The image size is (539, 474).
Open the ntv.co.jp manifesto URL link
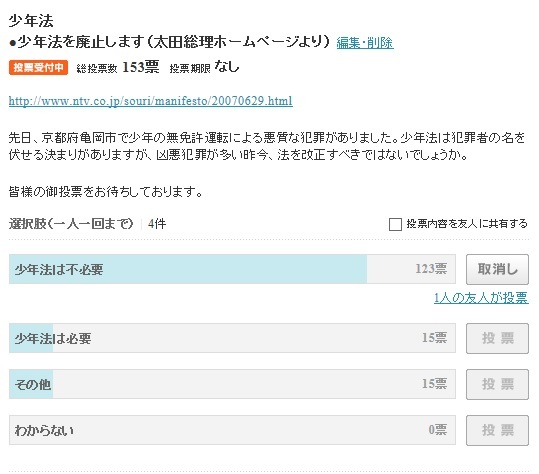coord(151,101)
